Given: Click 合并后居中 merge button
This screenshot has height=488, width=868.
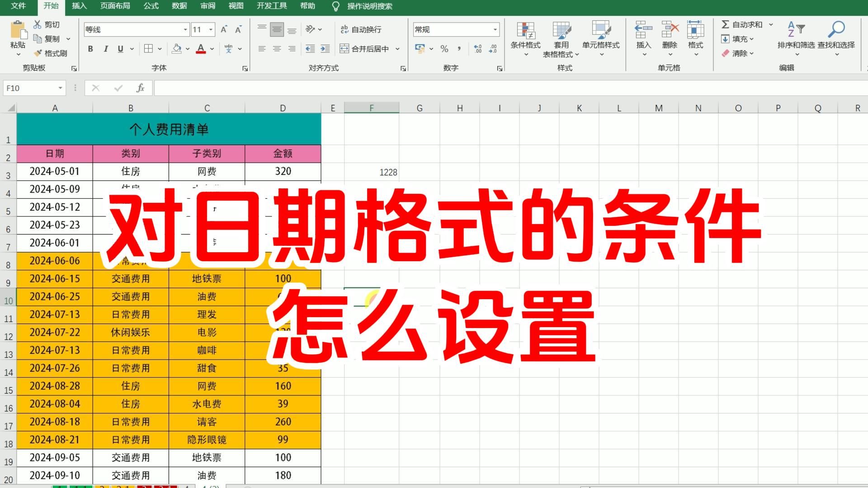Looking at the screenshot, I should point(364,49).
